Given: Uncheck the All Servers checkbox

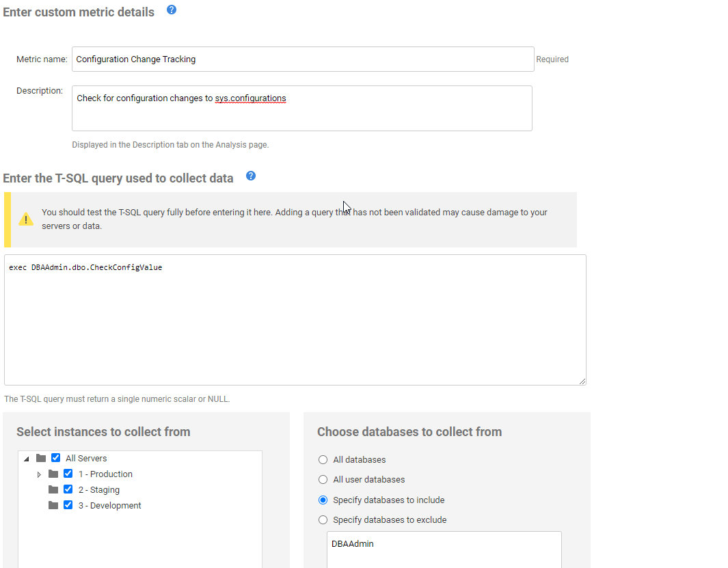Looking at the screenshot, I should [56, 459].
